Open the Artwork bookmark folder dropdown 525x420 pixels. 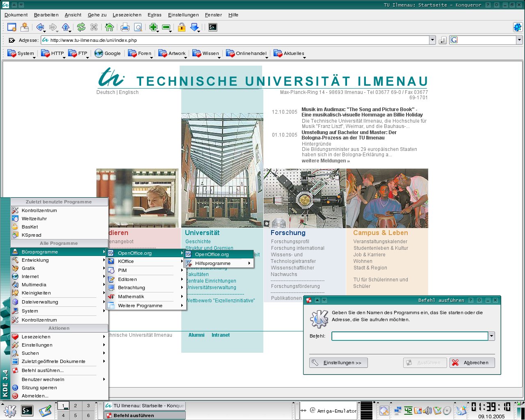pyautogui.click(x=172, y=53)
